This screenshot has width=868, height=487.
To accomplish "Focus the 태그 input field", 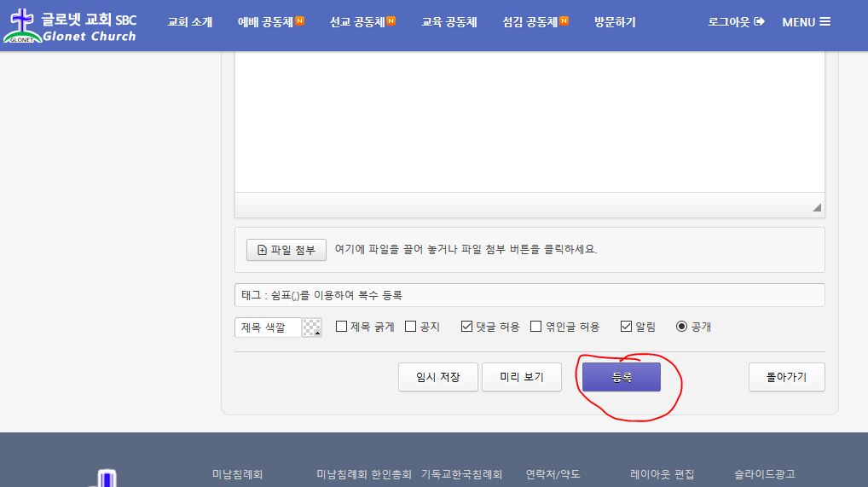I will point(529,295).
